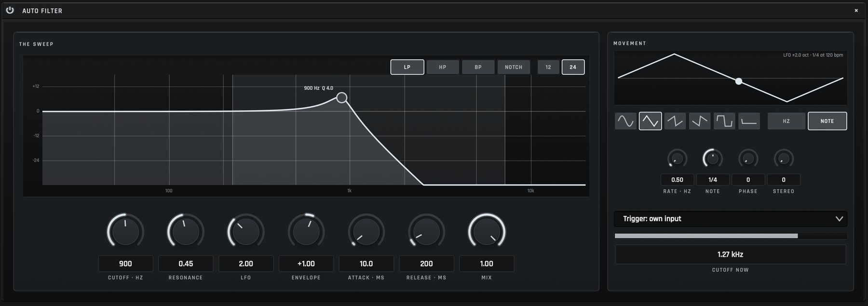Click the Phase knob
The width and height of the screenshot is (868, 306).
click(x=748, y=159)
